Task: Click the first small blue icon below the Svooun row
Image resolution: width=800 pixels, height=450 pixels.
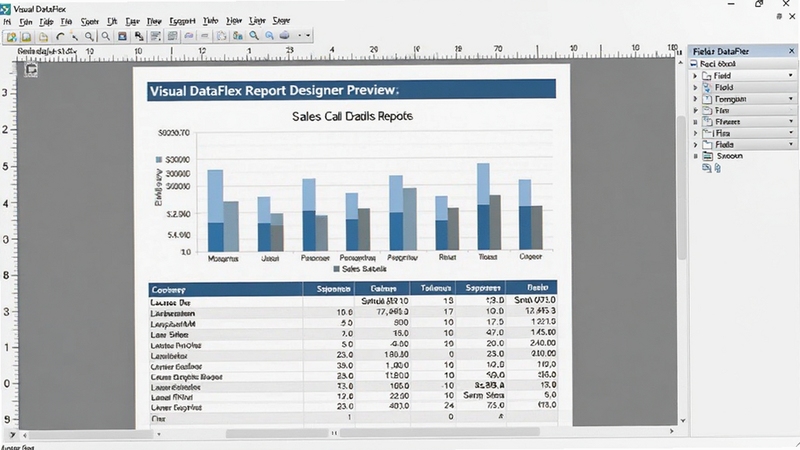Action: click(x=707, y=168)
